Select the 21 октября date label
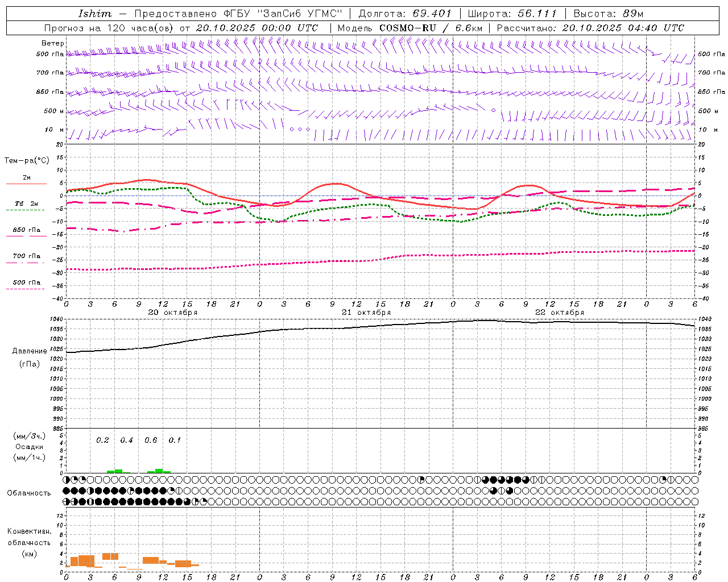 tap(366, 313)
